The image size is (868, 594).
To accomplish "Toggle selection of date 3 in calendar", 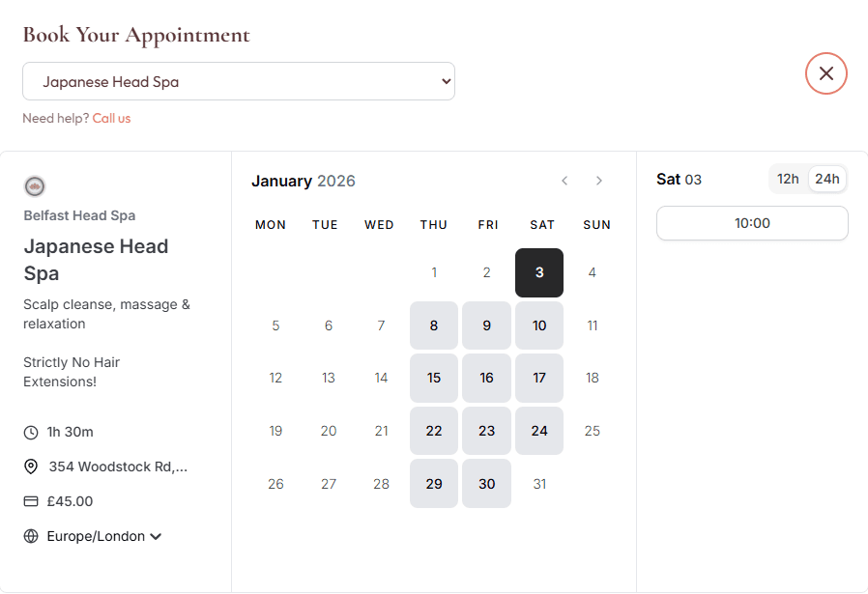I will 539,272.
